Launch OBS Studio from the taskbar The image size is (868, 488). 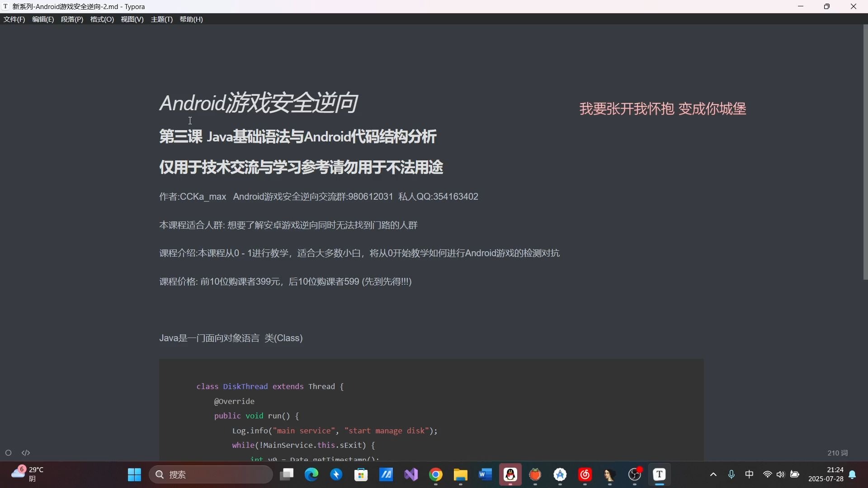coord(635,475)
